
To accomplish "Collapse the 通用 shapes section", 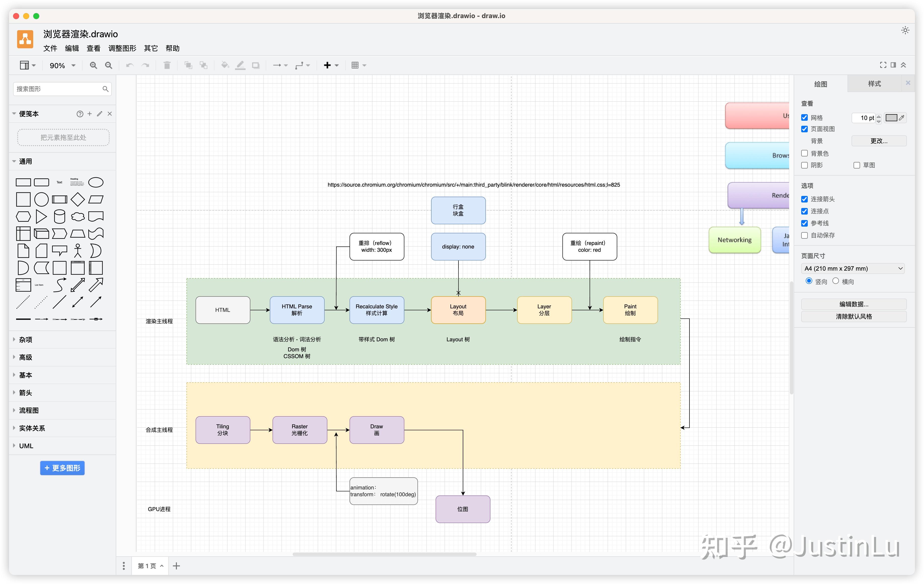I will (x=63, y=161).
